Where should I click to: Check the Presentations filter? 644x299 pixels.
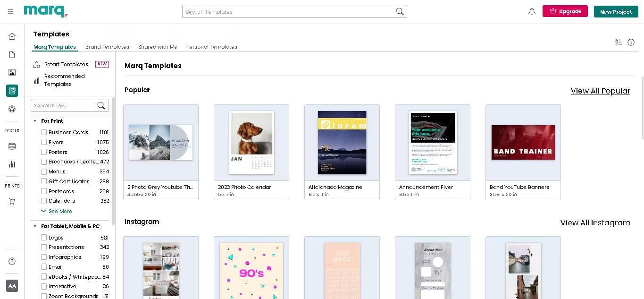[x=44, y=247]
